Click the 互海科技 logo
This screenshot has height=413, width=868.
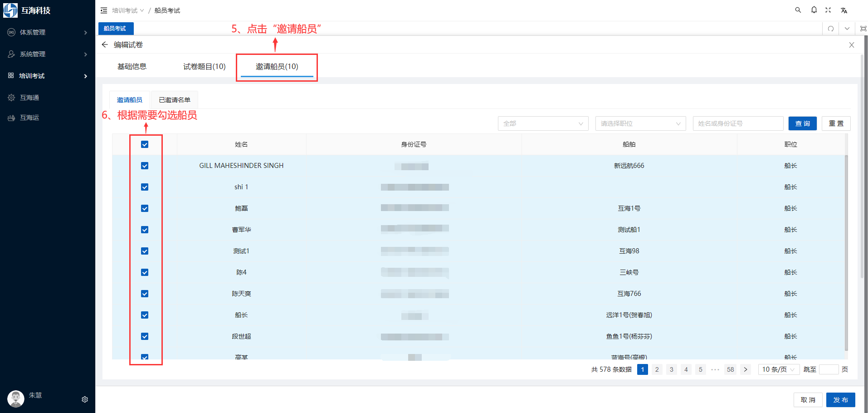coord(10,10)
